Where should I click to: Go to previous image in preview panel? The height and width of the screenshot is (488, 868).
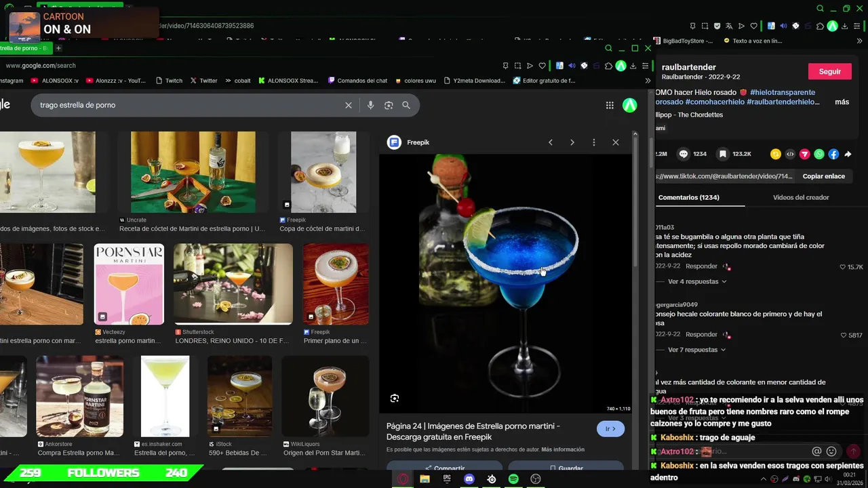(x=551, y=142)
